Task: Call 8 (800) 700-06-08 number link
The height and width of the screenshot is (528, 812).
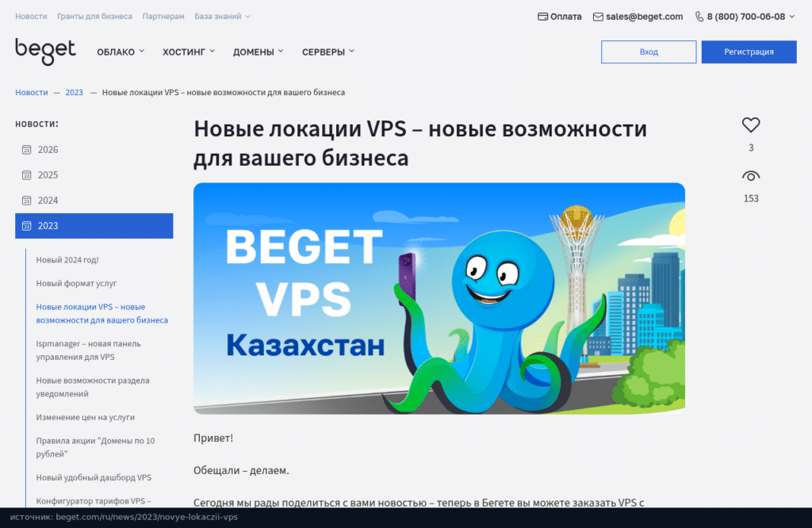Action: 745,17
